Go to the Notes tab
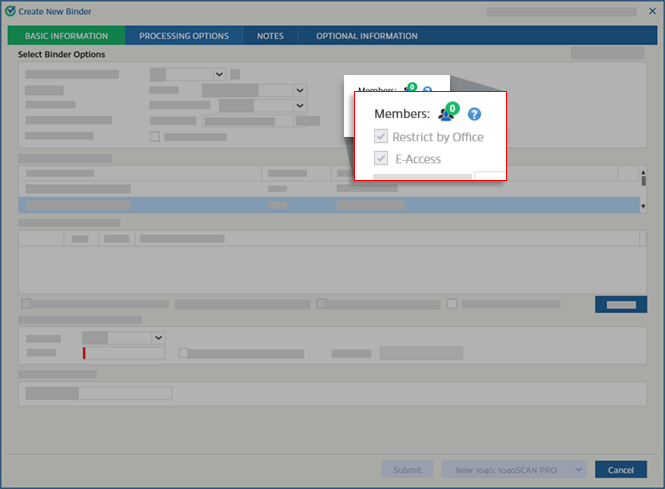The width and height of the screenshot is (665, 489). coord(269,36)
